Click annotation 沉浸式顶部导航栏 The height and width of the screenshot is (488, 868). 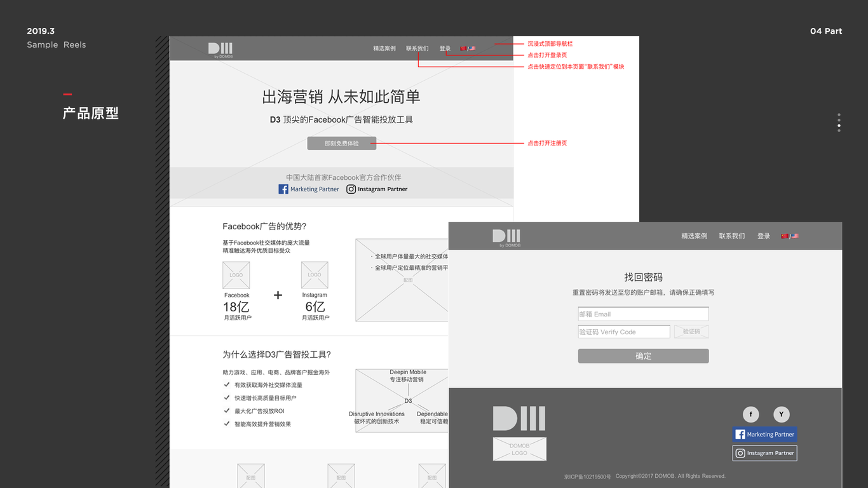click(x=550, y=44)
